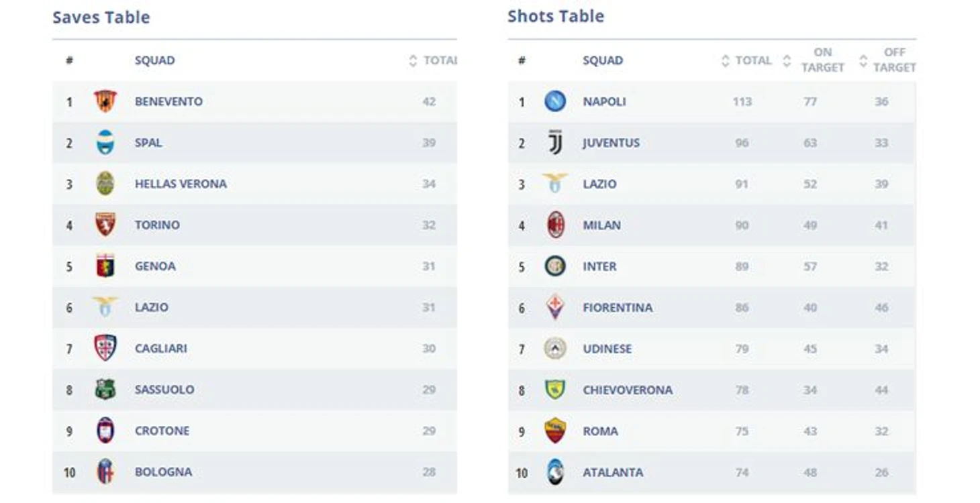
Task: Select the Inter crest icon
Action: pos(555,266)
